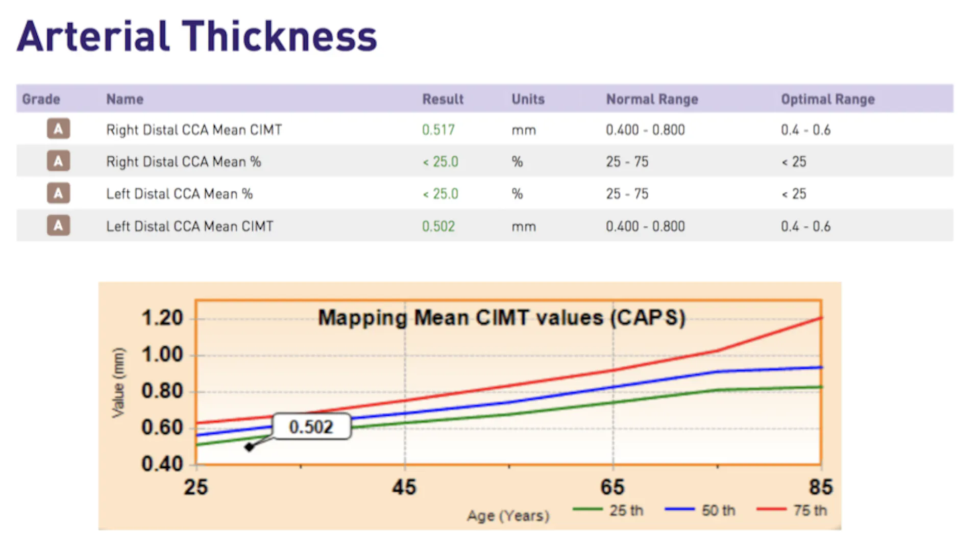
Task: Click the green 25 th legend line
Action: 587,509
